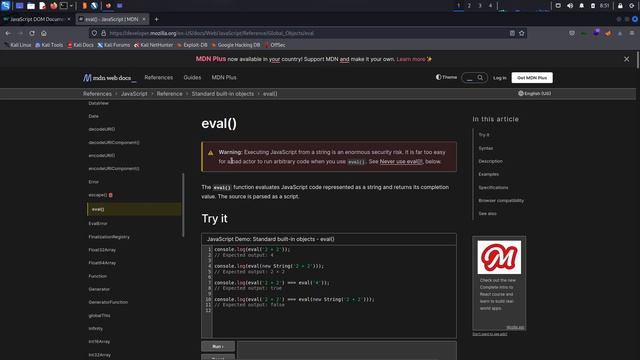Open the Kali NetHunter bookmark

pyautogui.click(x=153, y=45)
